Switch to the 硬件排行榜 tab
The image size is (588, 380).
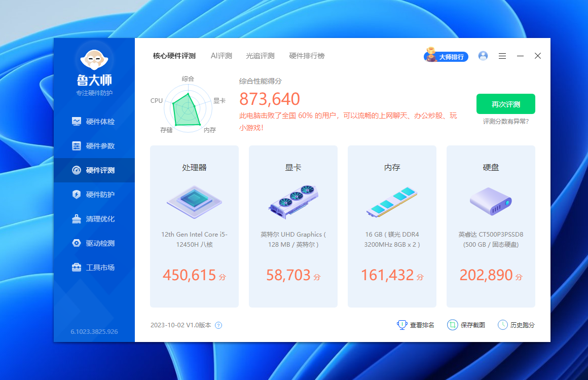307,56
